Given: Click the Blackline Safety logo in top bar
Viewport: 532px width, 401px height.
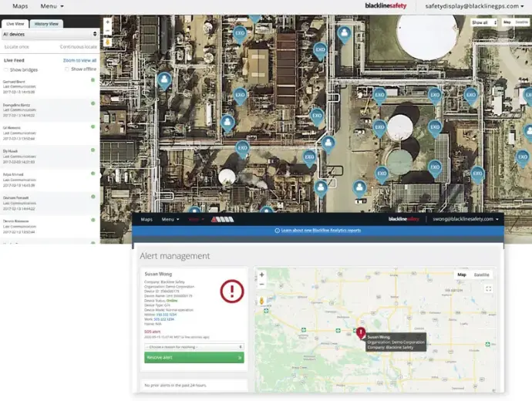Looking at the screenshot, I should tap(388, 6).
